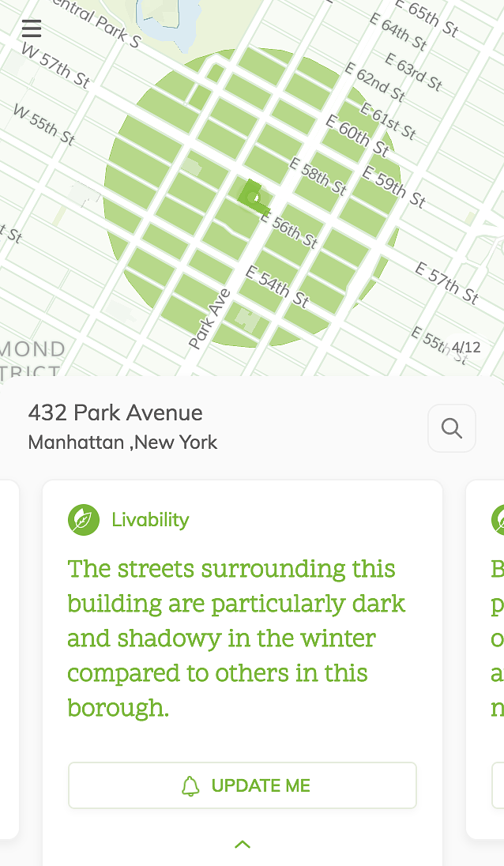Select the highlighted 432 Park Avenue building marker
This screenshot has height=866, width=504.
(254, 196)
